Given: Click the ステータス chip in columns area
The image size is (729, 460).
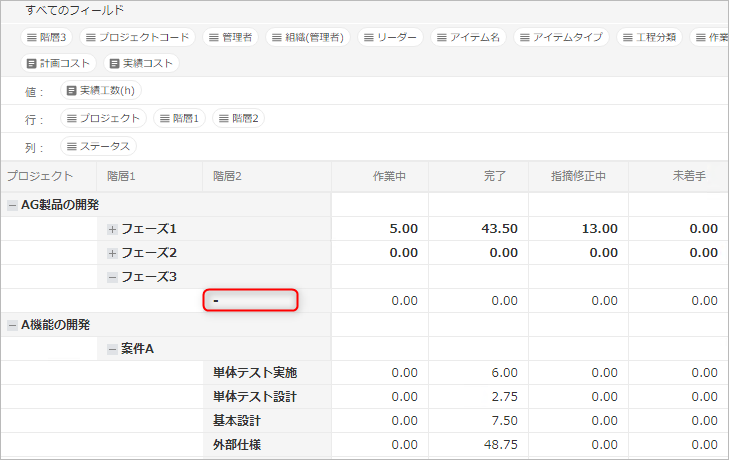Looking at the screenshot, I should pyautogui.click(x=98, y=146).
